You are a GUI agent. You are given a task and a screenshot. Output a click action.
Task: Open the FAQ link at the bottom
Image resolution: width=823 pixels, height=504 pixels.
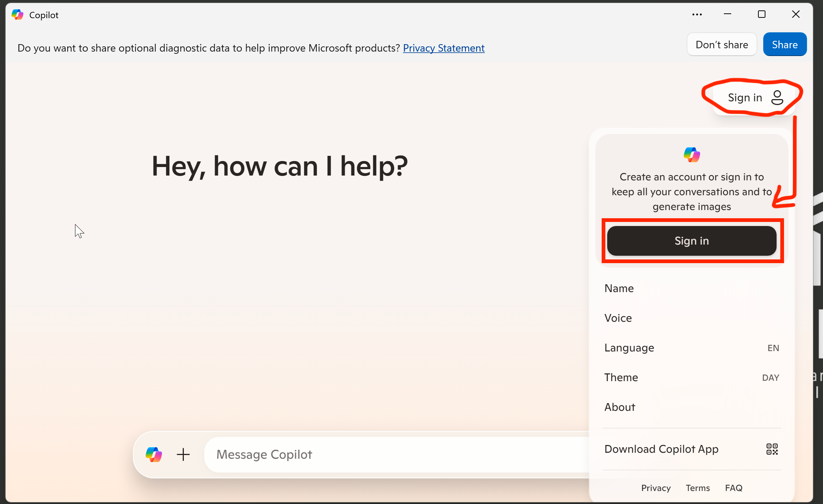point(734,488)
